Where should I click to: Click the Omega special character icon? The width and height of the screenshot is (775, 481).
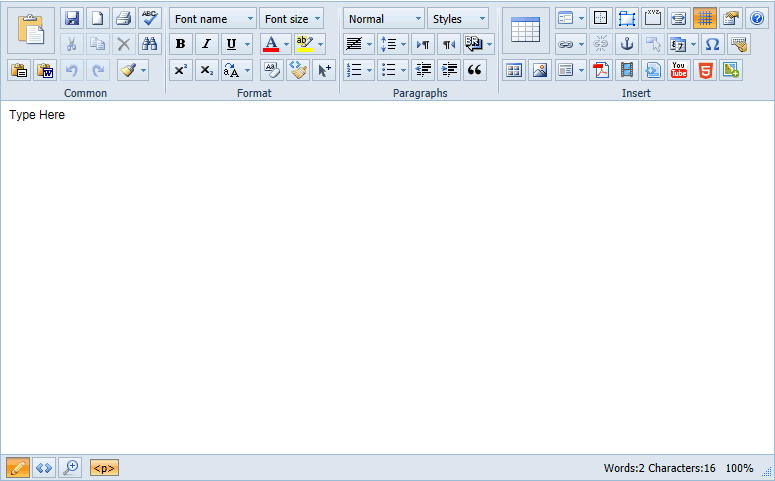click(711, 44)
